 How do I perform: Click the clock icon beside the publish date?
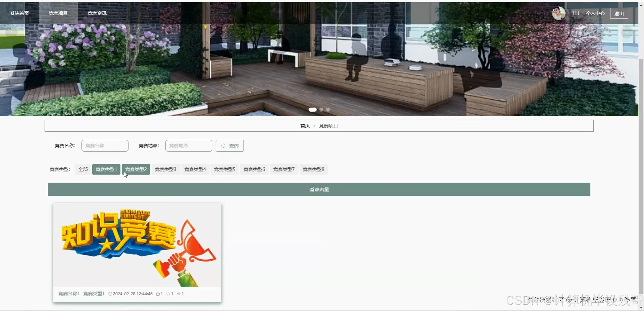(110, 294)
